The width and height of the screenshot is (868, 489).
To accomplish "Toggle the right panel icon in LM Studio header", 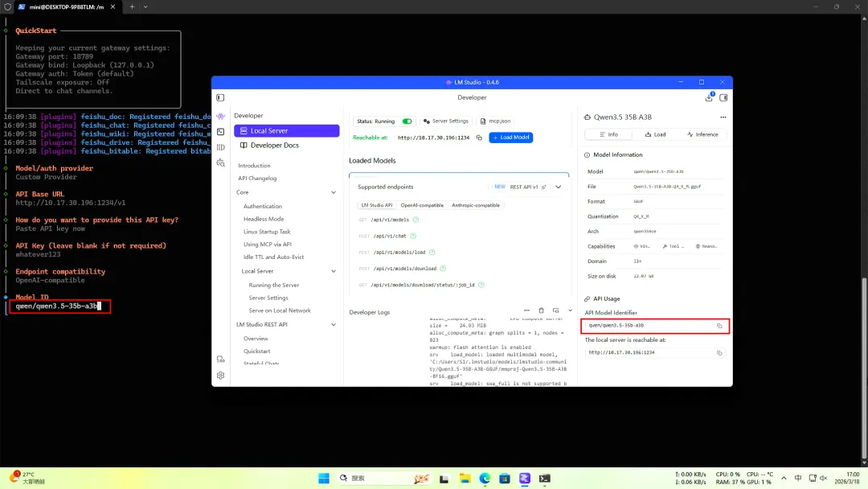I will point(723,97).
